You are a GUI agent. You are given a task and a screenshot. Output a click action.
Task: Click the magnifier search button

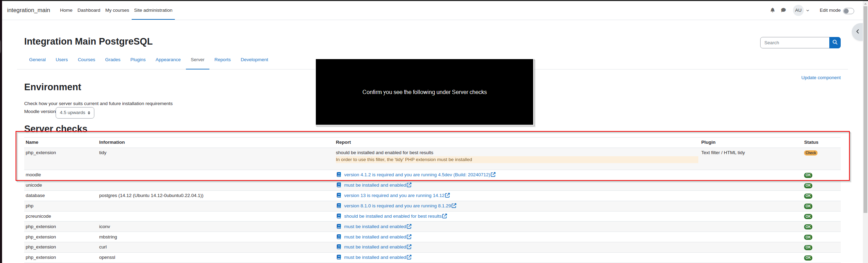point(835,43)
